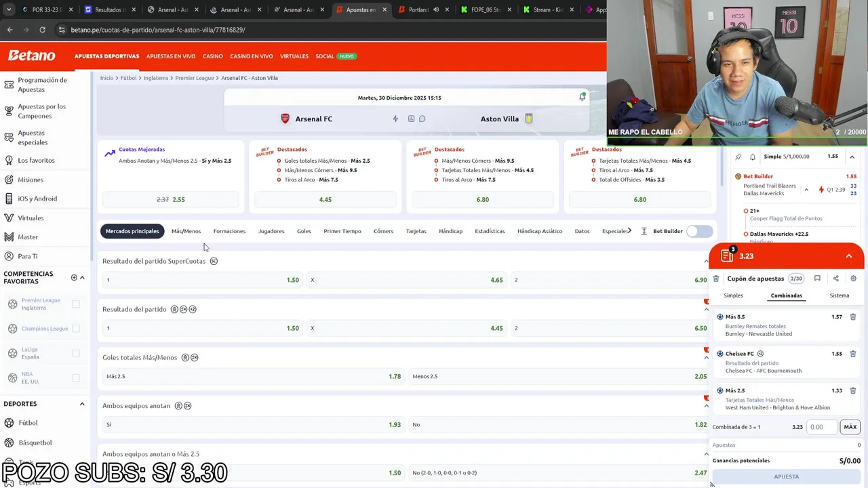Open the Master sidebar item
Screen dimensions: 868x488
click(x=28, y=237)
